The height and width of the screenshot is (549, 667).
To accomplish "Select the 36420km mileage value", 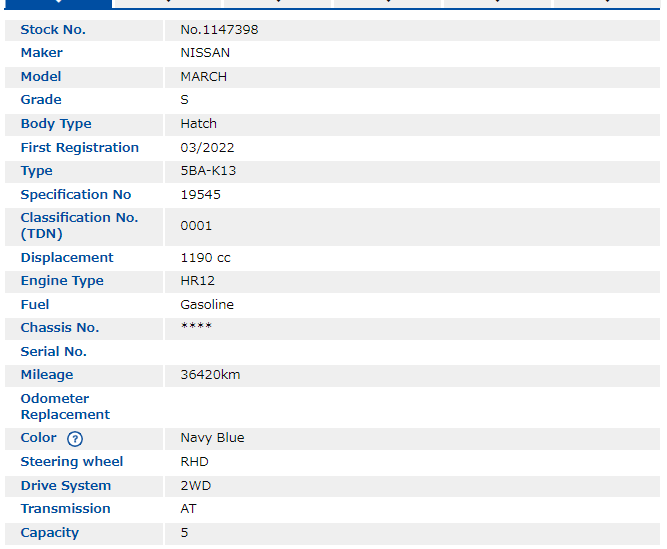I will coord(210,375).
